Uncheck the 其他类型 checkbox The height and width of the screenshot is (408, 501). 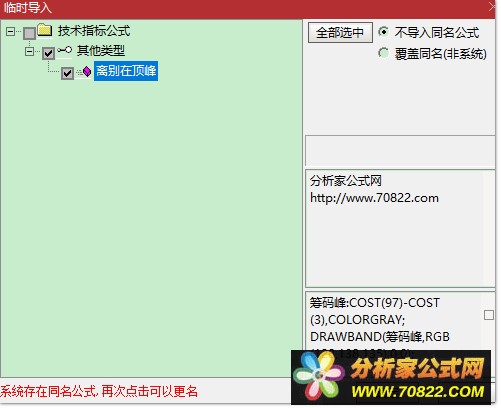pos(48,53)
